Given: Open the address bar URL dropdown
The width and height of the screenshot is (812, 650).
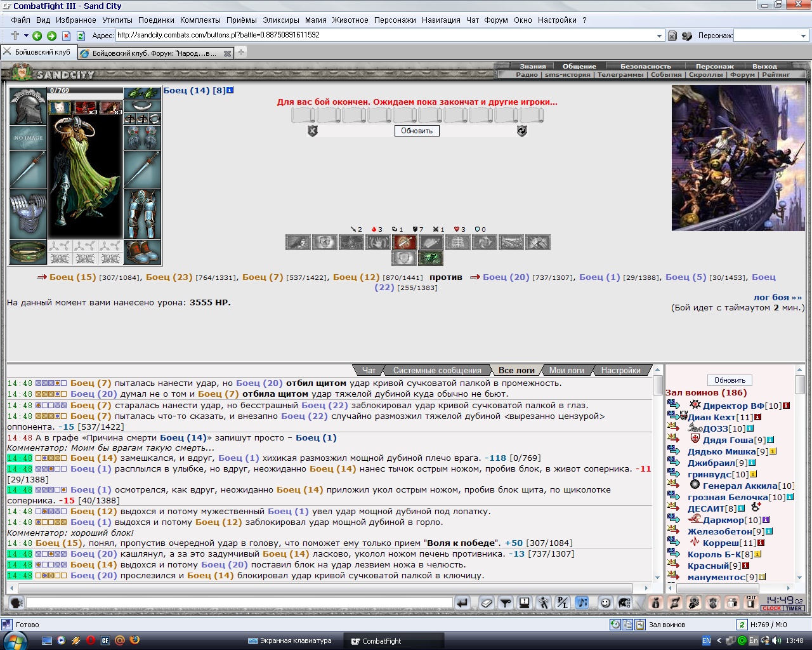Looking at the screenshot, I should [659, 36].
